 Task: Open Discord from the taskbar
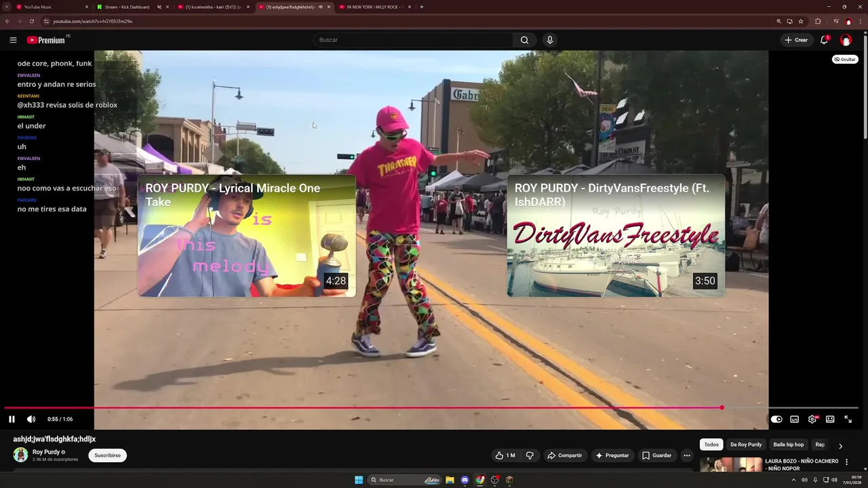tap(465, 480)
